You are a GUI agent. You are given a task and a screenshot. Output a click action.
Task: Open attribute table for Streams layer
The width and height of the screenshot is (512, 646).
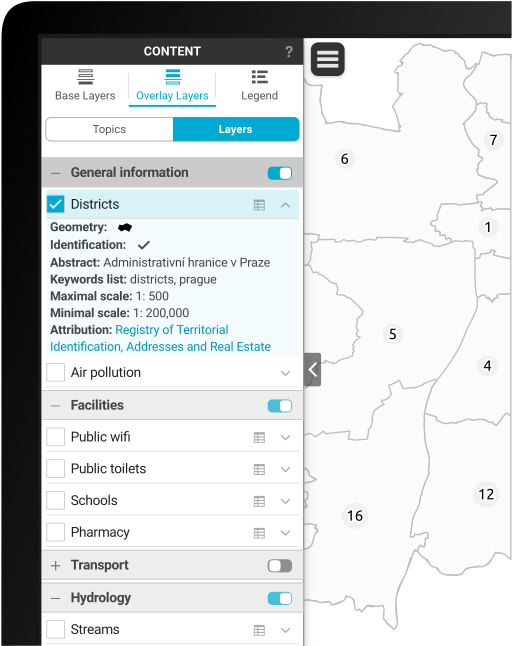259,630
